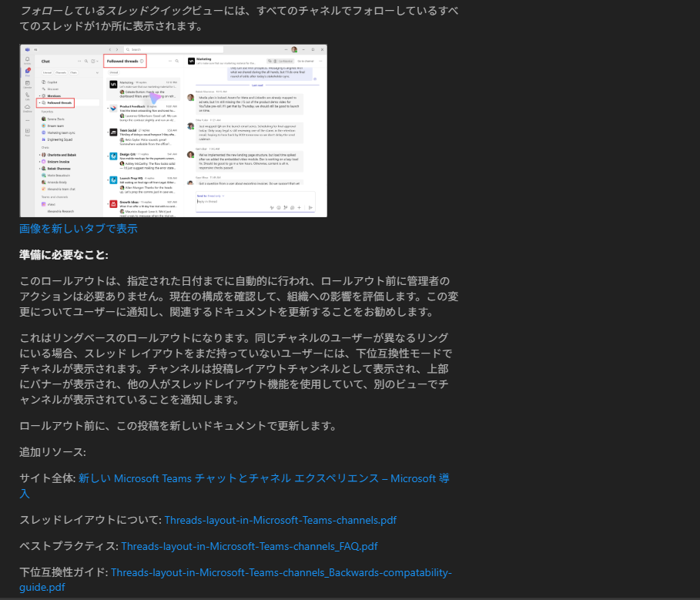This screenshot has width=700, height=600.
Task: Click the paragraph starting これはリングベースのロールアウト
Action: tap(236, 369)
